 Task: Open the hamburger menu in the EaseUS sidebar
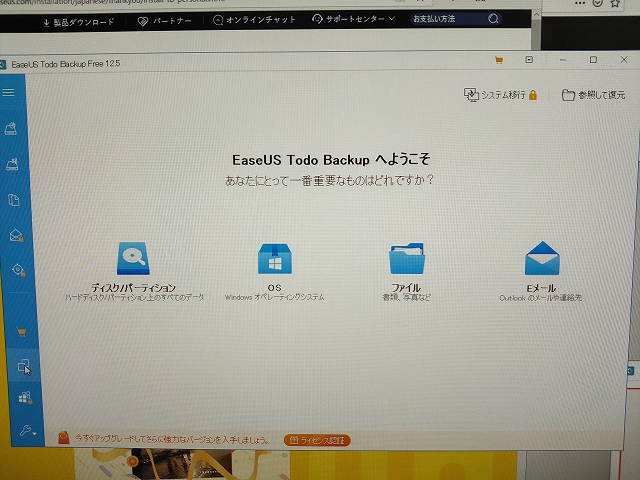tap(8, 93)
